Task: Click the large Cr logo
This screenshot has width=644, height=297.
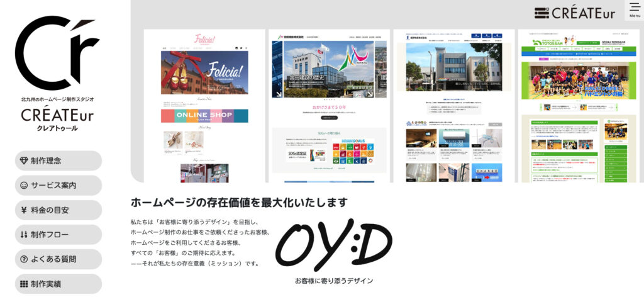Action: click(x=57, y=53)
